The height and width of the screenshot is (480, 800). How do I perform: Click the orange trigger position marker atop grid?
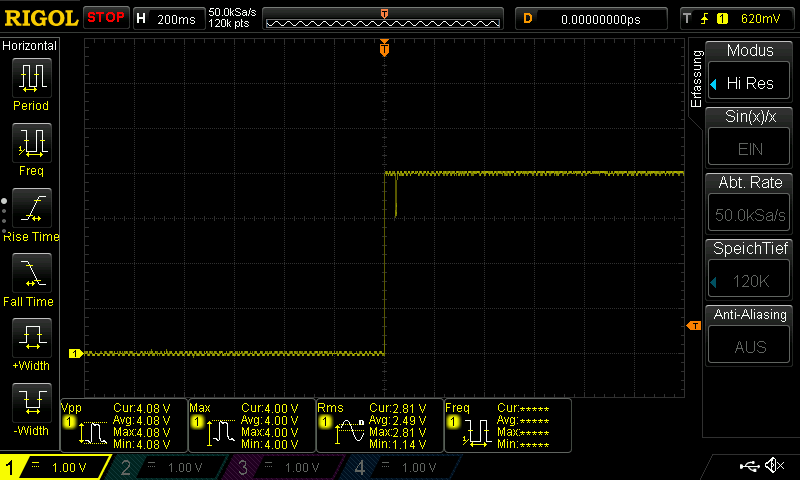(x=385, y=48)
